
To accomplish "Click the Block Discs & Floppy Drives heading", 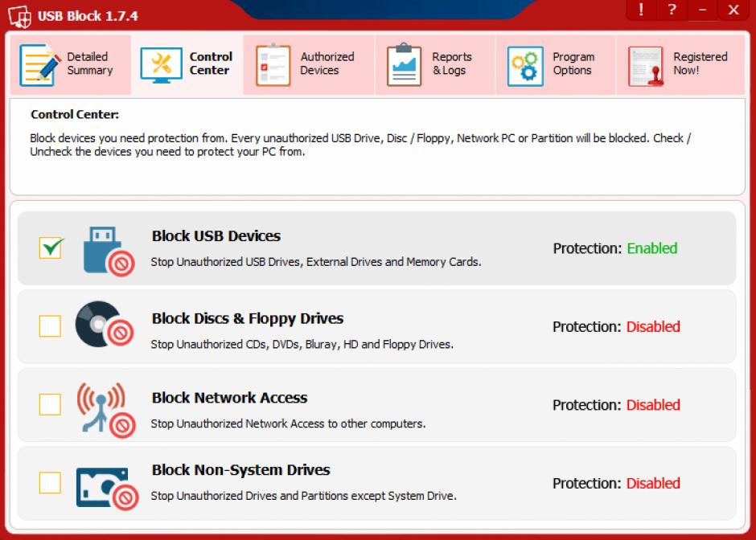I will tap(248, 318).
